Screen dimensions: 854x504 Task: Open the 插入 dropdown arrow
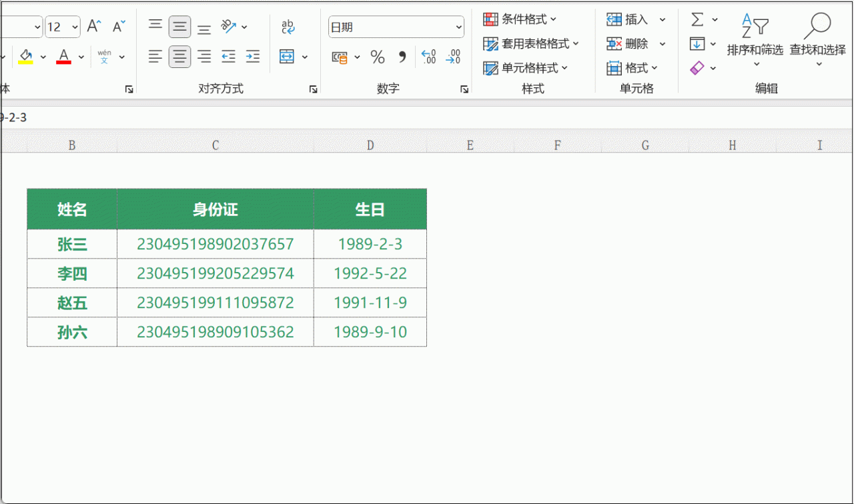pos(663,19)
